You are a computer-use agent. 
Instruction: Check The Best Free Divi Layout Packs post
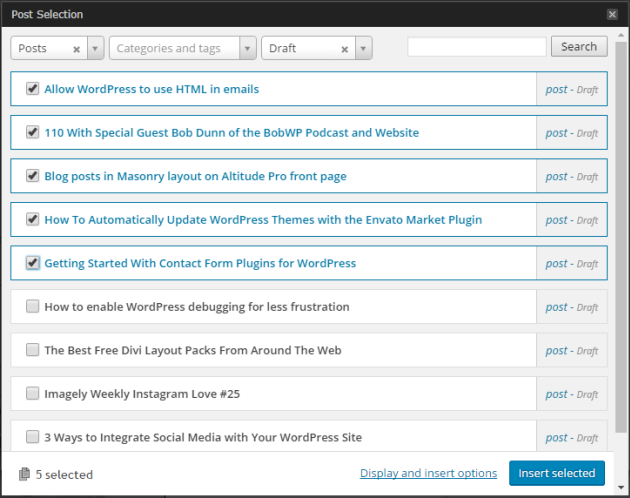pos(33,350)
